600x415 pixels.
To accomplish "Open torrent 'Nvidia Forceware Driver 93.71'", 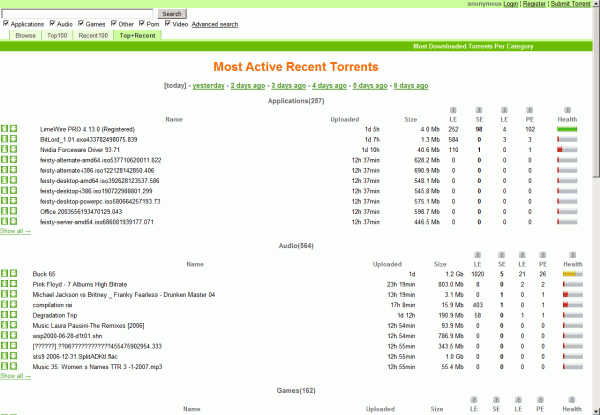I will point(80,150).
